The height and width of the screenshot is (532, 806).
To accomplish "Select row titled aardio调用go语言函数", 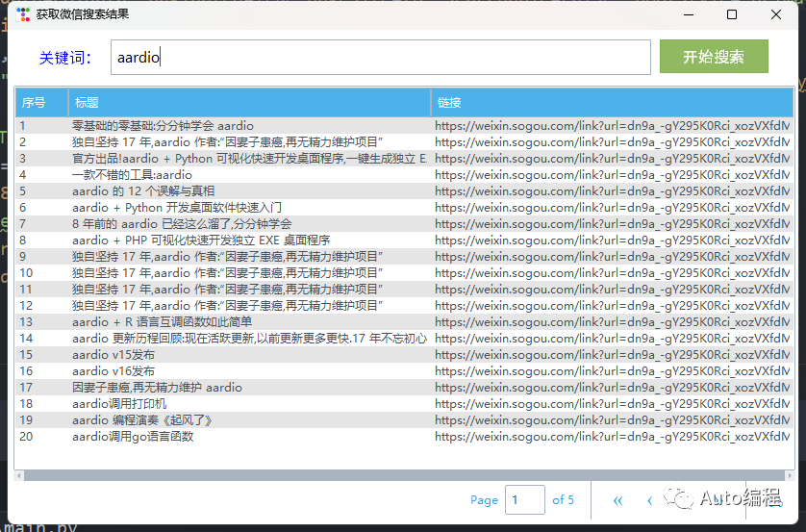I will pyautogui.click(x=404, y=437).
